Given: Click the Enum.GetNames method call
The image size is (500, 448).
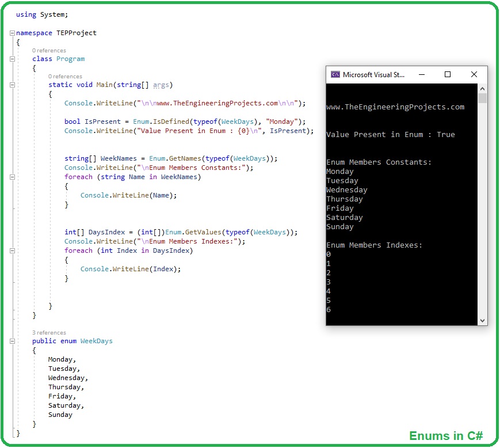Looking at the screenshot, I should click(x=175, y=158).
